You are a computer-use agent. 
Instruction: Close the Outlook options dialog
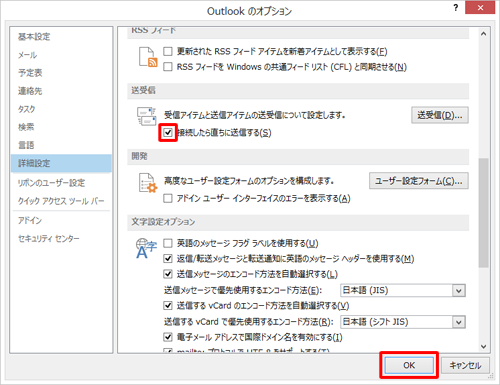tap(480, 8)
